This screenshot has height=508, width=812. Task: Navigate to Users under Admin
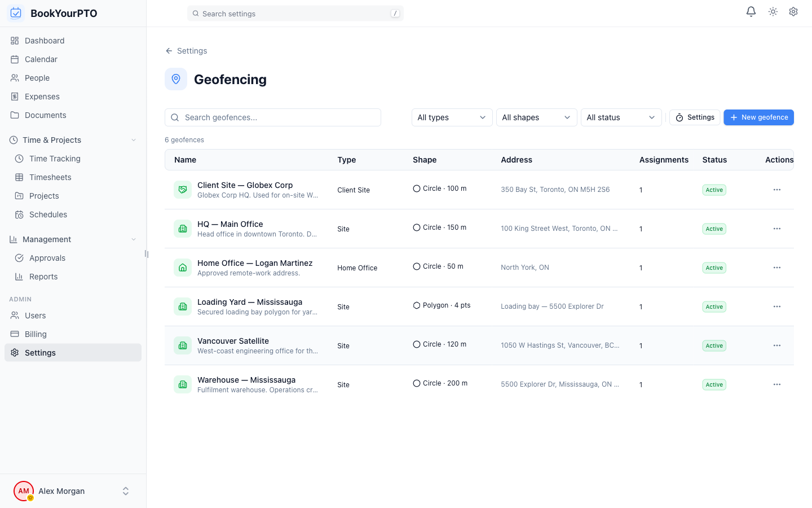tap(35, 315)
